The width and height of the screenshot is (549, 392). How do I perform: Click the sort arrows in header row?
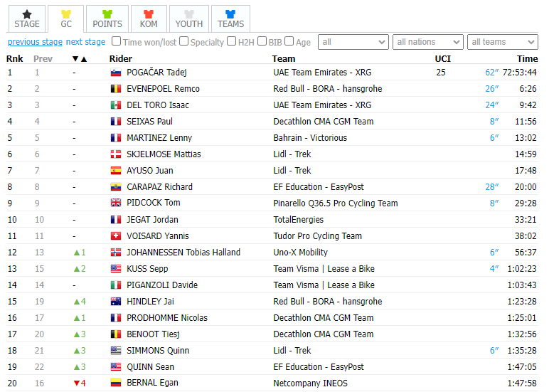(x=80, y=59)
